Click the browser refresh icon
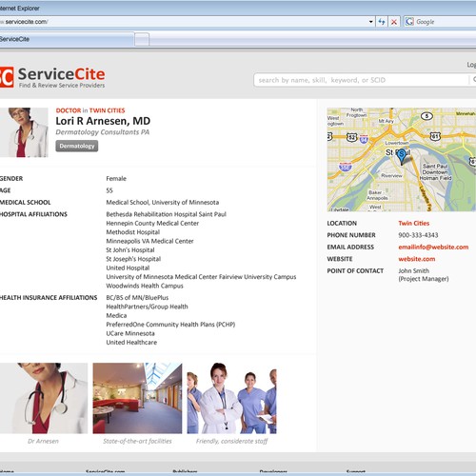The height and width of the screenshot is (476, 476). click(382, 22)
